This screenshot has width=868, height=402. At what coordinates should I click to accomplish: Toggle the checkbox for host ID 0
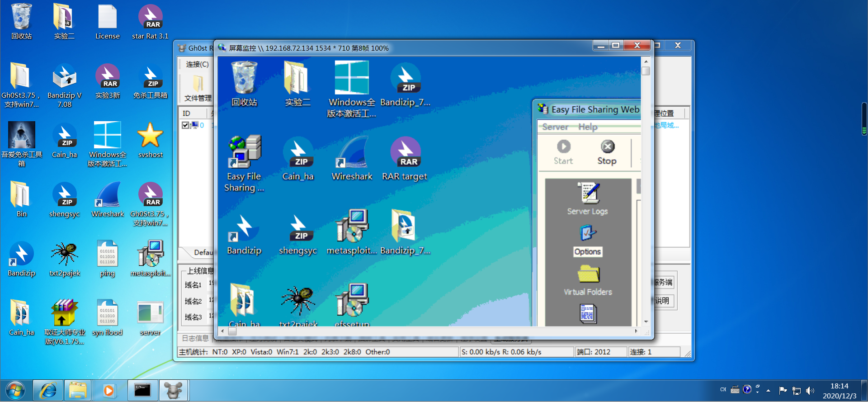185,125
